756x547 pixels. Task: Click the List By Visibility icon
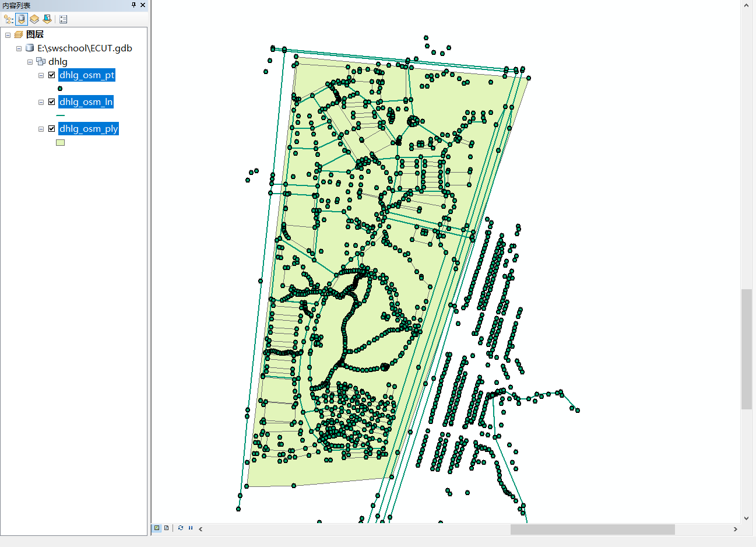tap(34, 19)
